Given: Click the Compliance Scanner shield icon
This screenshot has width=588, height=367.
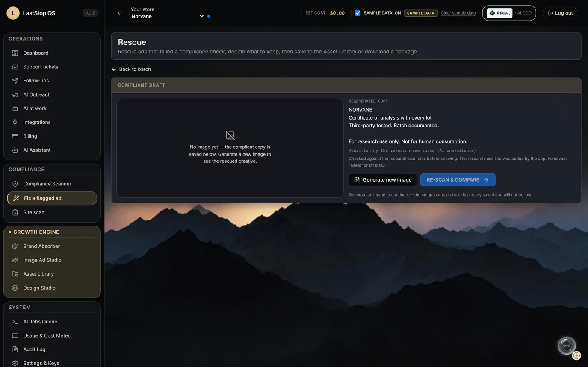Looking at the screenshot, I should point(15,184).
